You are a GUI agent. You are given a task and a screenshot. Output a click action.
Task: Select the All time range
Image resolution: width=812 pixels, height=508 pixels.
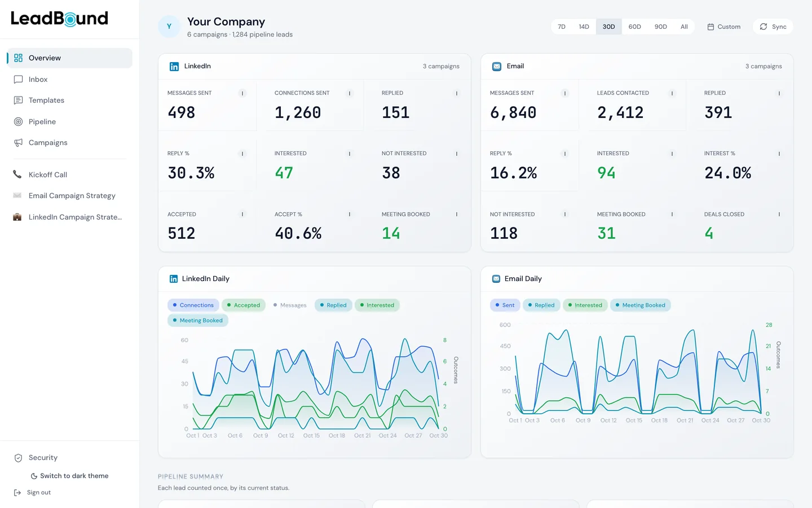point(684,27)
